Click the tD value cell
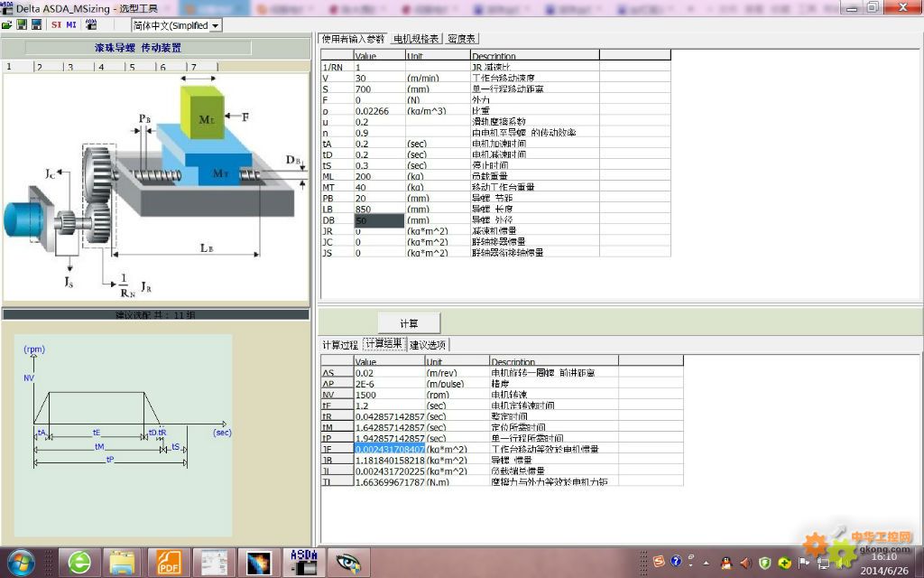 (x=380, y=154)
